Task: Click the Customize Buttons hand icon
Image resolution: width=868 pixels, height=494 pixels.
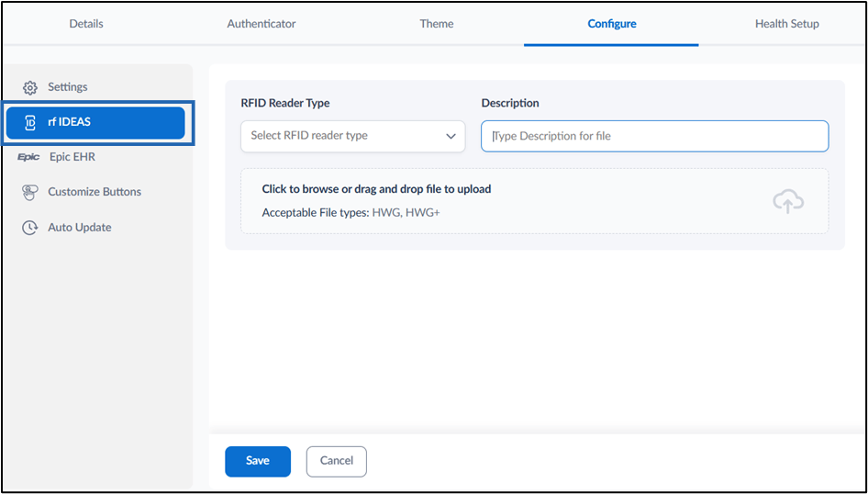Action: (30, 192)
